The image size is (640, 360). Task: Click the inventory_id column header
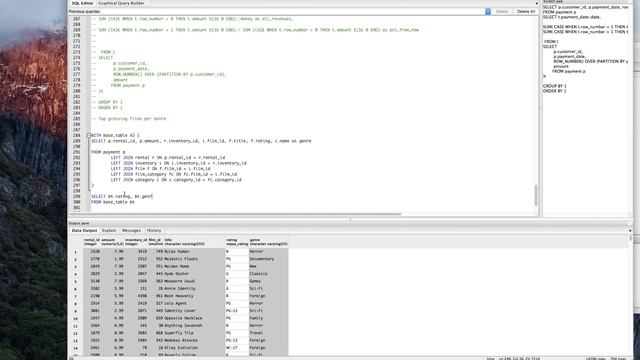coord(136,242)
